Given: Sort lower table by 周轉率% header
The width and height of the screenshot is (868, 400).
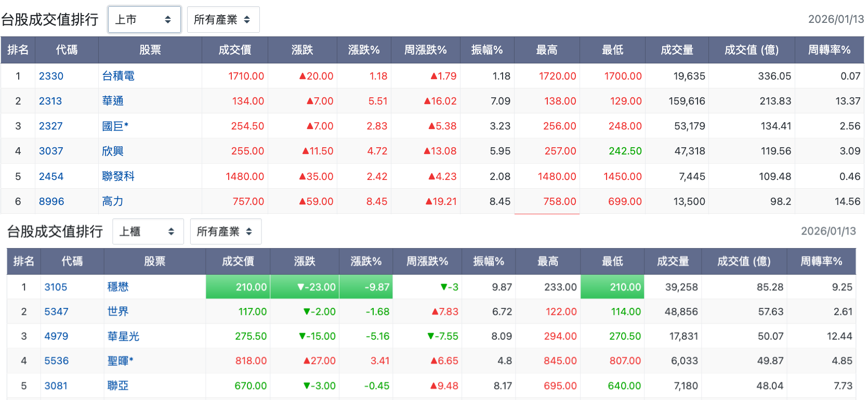Looking at the screenshot, I should pyautogui.click(x=821, y=262).
